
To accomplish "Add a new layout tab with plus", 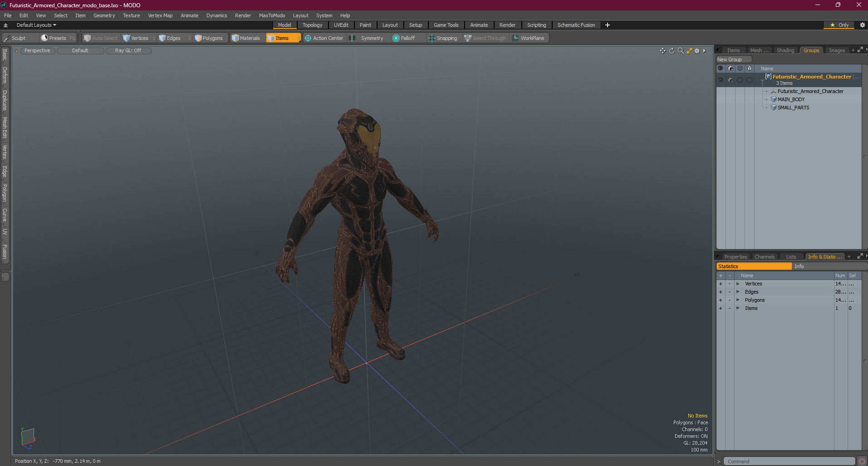I will [608, 25].
